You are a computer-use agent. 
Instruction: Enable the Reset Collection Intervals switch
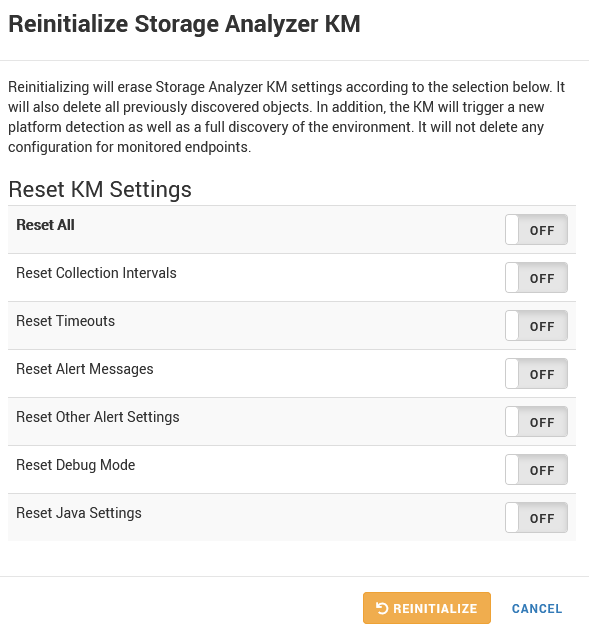pyautogui.click(x=536, y=278)
